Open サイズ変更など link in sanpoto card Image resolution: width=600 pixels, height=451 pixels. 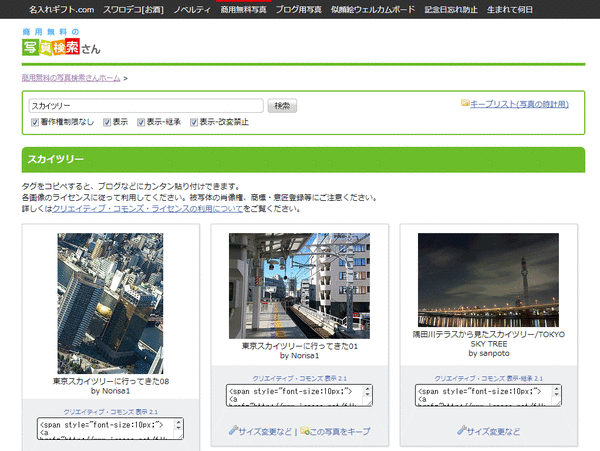(x=493, y=431)
